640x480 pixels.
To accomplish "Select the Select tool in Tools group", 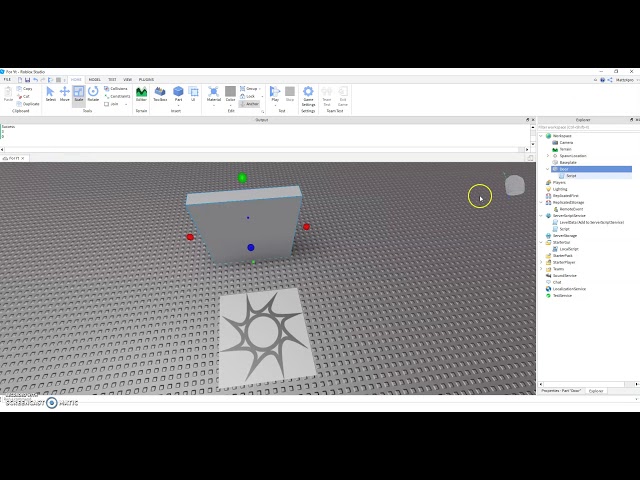I will click(50, 94).
